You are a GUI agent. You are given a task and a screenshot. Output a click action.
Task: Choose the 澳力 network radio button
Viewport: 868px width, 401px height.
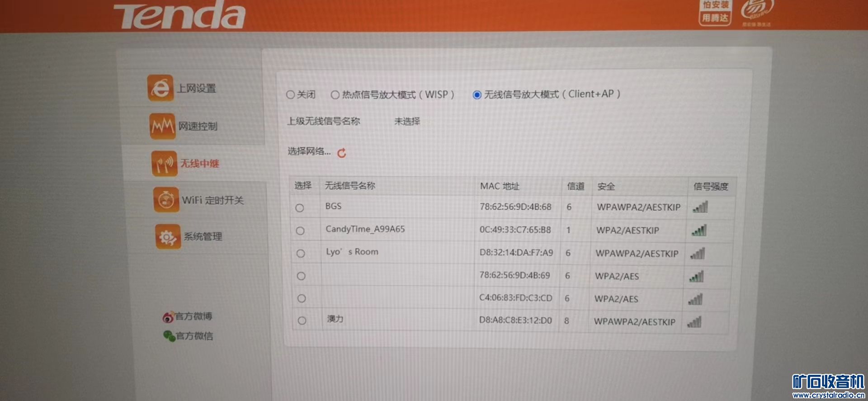tap(302, 321)
